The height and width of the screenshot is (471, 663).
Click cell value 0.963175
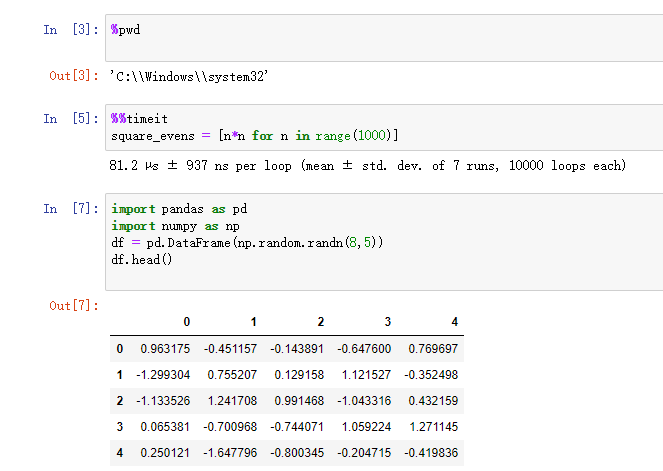point(165,349)
